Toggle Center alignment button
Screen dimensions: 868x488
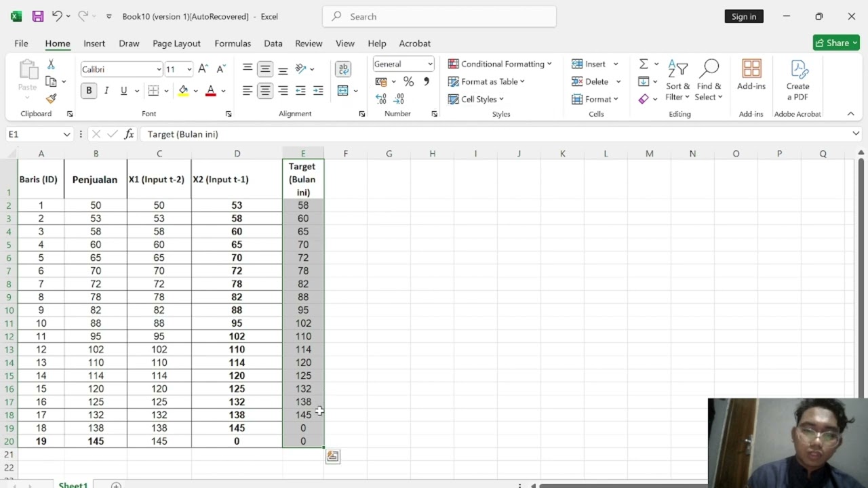click(265, 90)
